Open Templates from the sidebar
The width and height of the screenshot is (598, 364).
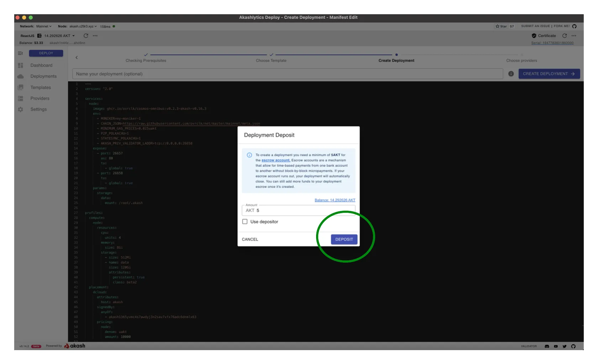pyautogui.click(x=41, y=88)
